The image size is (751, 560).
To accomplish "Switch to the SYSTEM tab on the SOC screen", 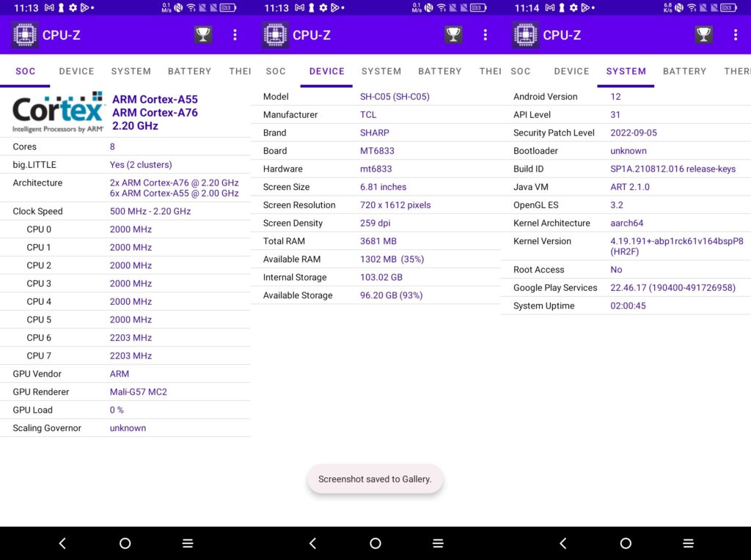I will click(x=131, y=71).
